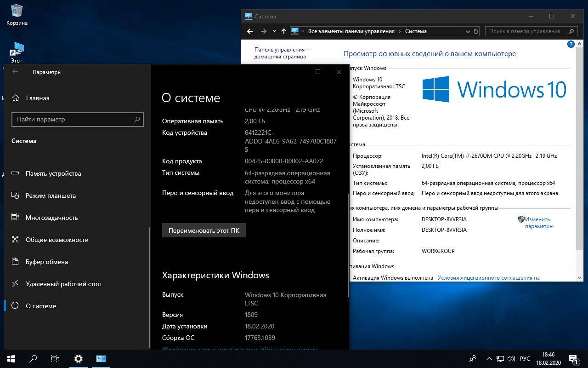This screenshot has height=368, width=588.
Task: Click the Windows 10 logo in Система window
Action: tap(494, 89)
